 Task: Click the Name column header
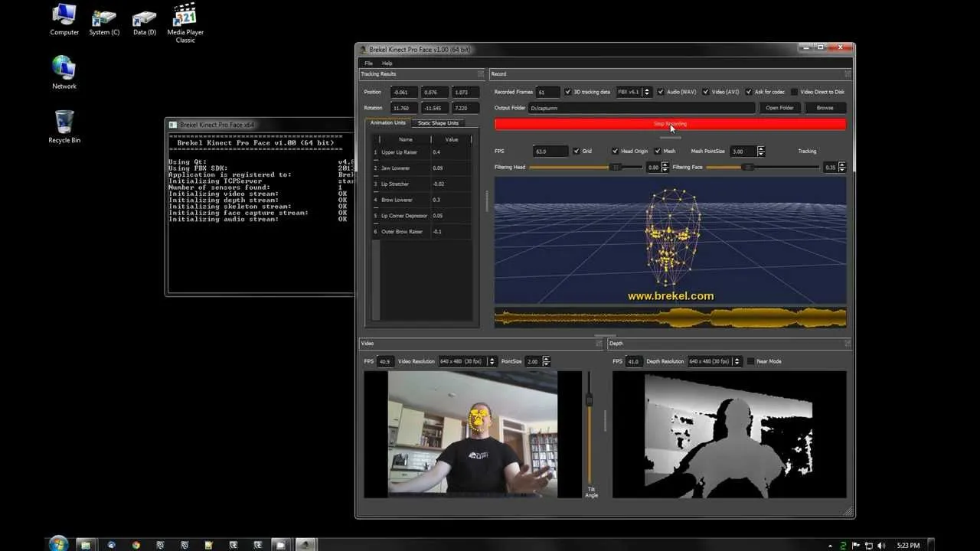coord(406,139)
